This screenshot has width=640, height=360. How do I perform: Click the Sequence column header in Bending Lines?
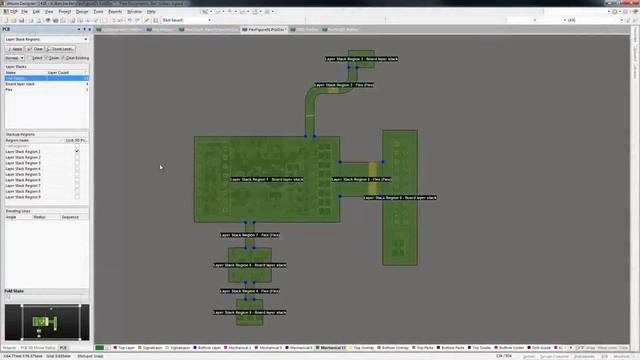pos(74,217)
